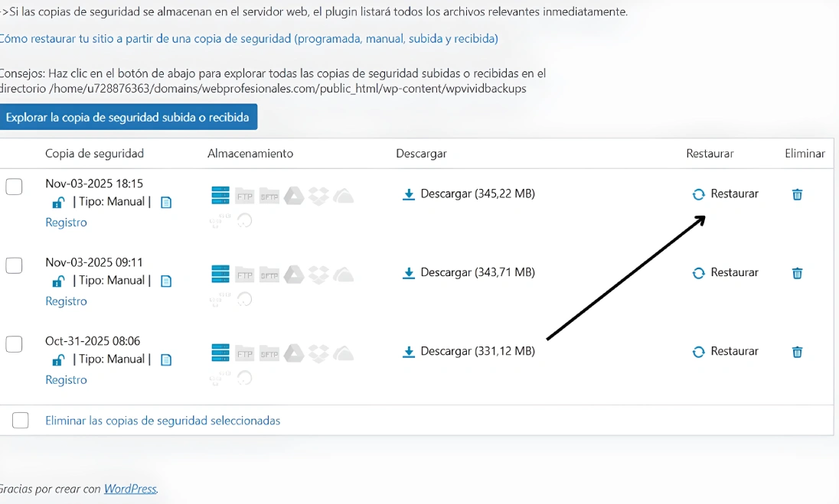Toggle the select-all checkbox in the table footer

coord(21,421)
